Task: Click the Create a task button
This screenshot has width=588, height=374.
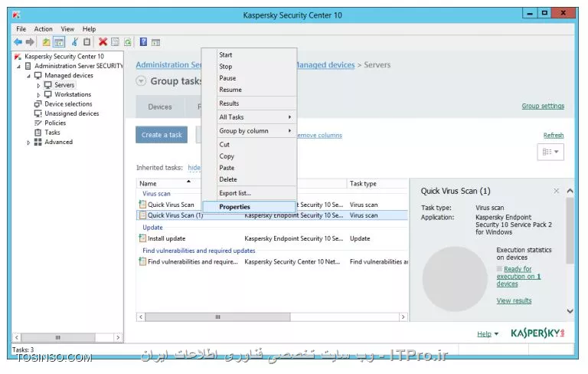Action: 162,135
